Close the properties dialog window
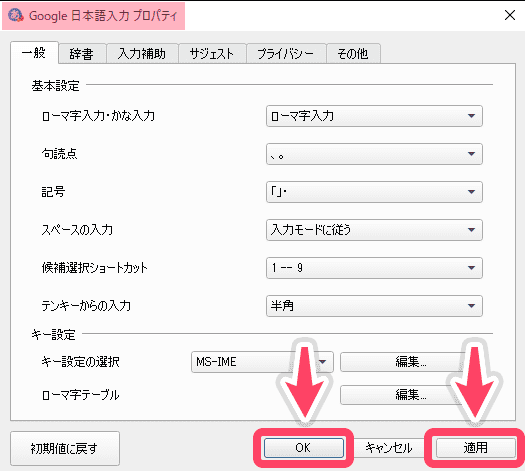 510,15
